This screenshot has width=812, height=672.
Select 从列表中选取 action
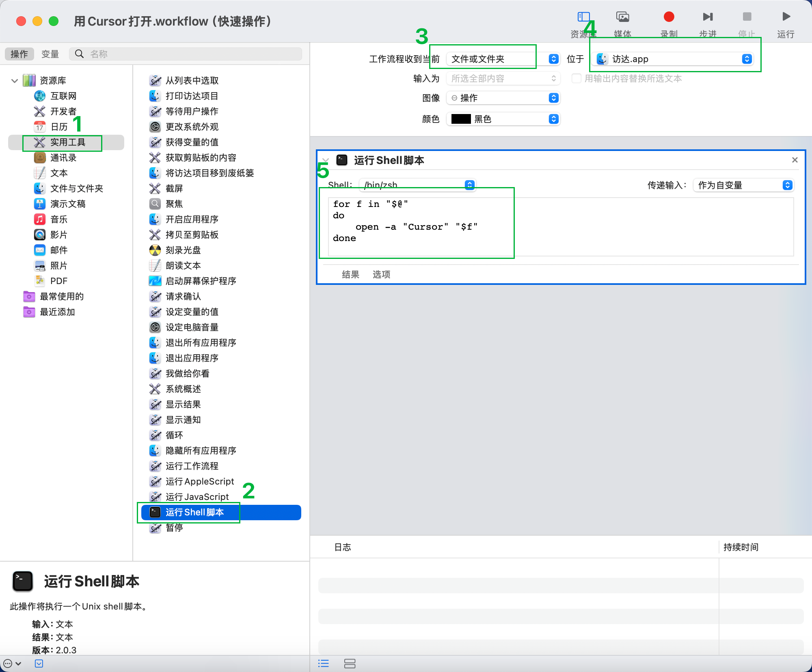[192, 81]
